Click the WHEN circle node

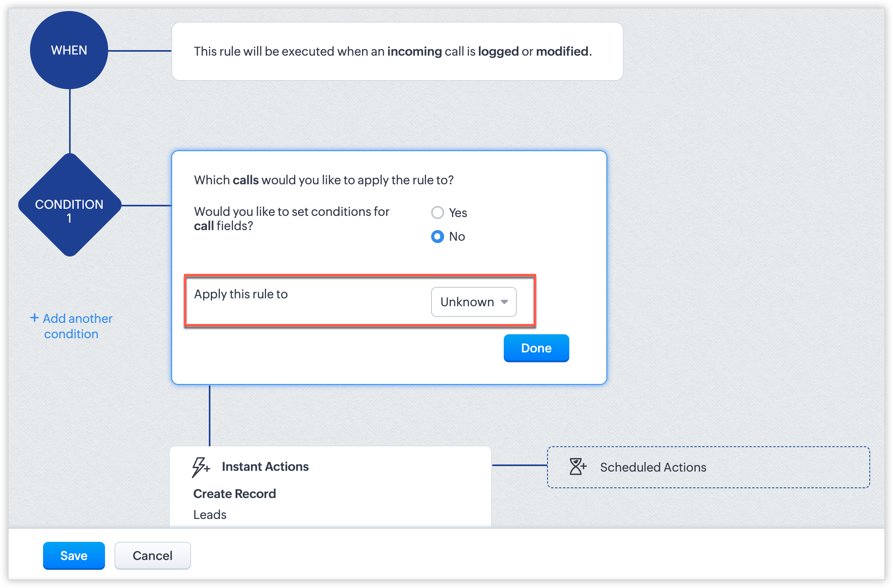pyautogui.click(x=69, y=50)
